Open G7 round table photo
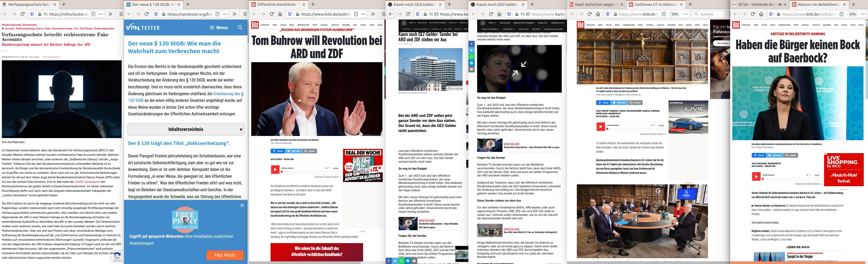This screenshot has height=264, width=868. pyautogui.click(x=642, y=221)
